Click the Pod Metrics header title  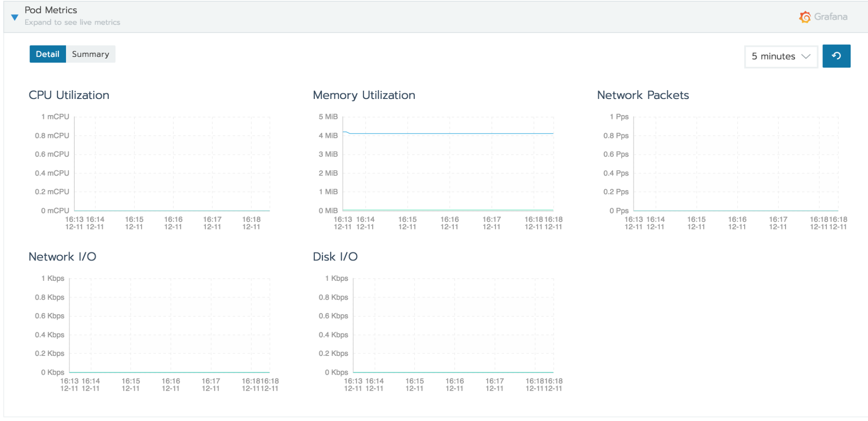[x=51, y=10]
